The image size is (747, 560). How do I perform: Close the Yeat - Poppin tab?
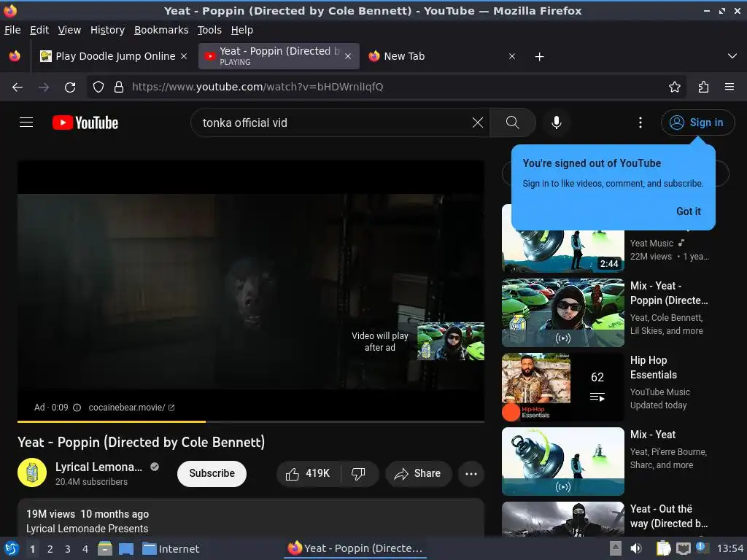point(348,56)
